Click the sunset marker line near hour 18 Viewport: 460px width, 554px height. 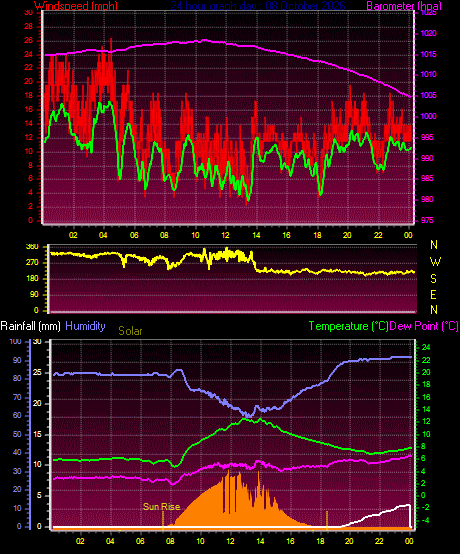pyautogui.click(x=327, y=521)
